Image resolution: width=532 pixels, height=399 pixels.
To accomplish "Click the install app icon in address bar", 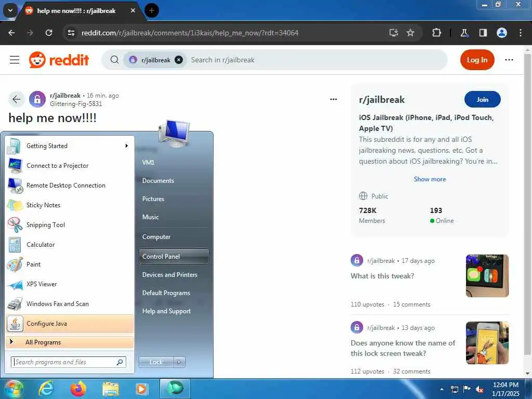I will coord(394,33).
